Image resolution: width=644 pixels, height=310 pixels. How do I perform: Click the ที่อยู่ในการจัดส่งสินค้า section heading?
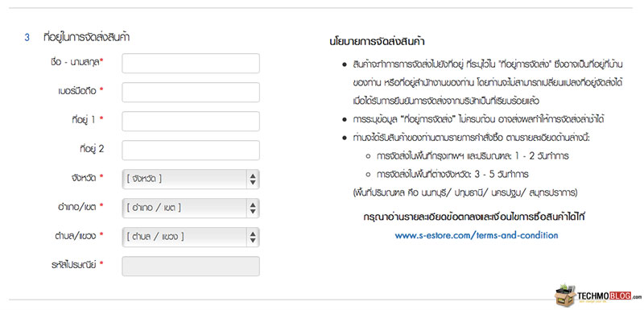coord(87,37)
